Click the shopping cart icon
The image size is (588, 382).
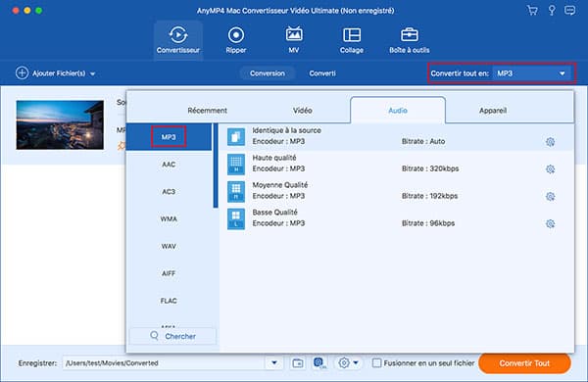pos(532,10)
